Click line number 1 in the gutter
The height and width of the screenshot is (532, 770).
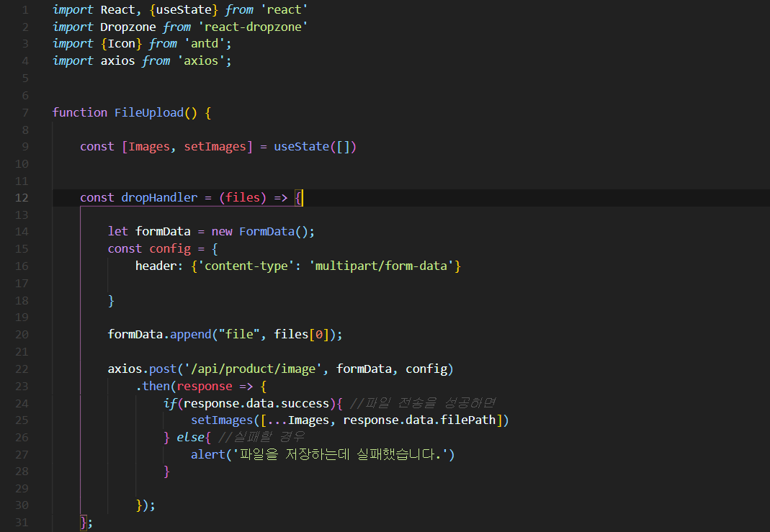25,10
